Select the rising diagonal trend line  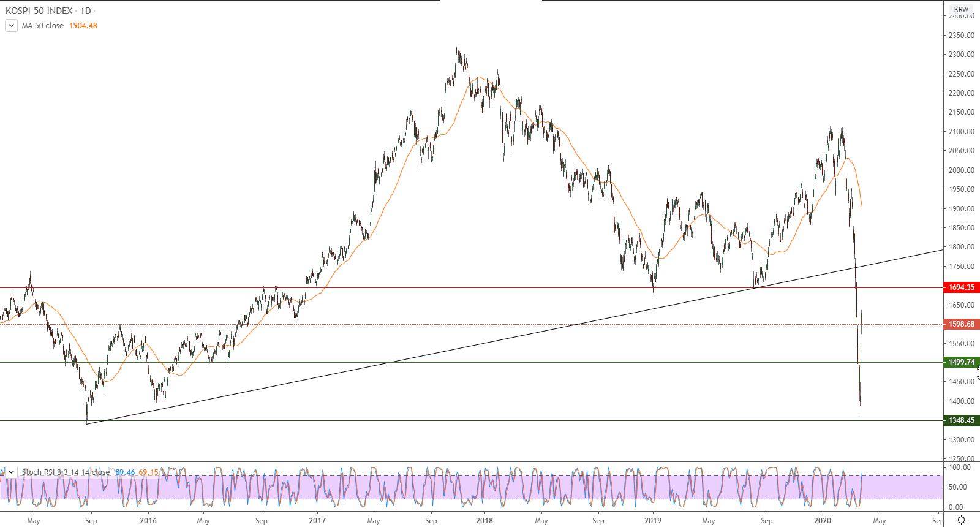514,336
